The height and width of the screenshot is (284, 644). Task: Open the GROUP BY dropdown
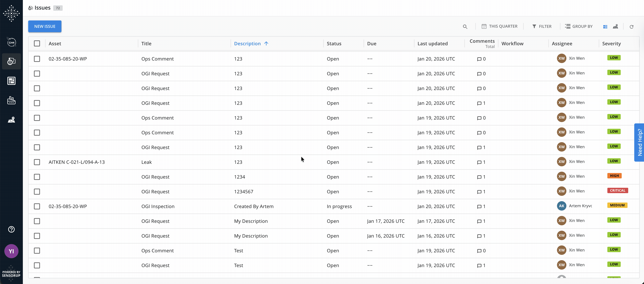point(578,26)
